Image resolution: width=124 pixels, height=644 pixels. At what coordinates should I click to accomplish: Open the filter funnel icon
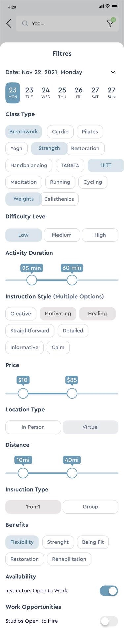point(110,23)
